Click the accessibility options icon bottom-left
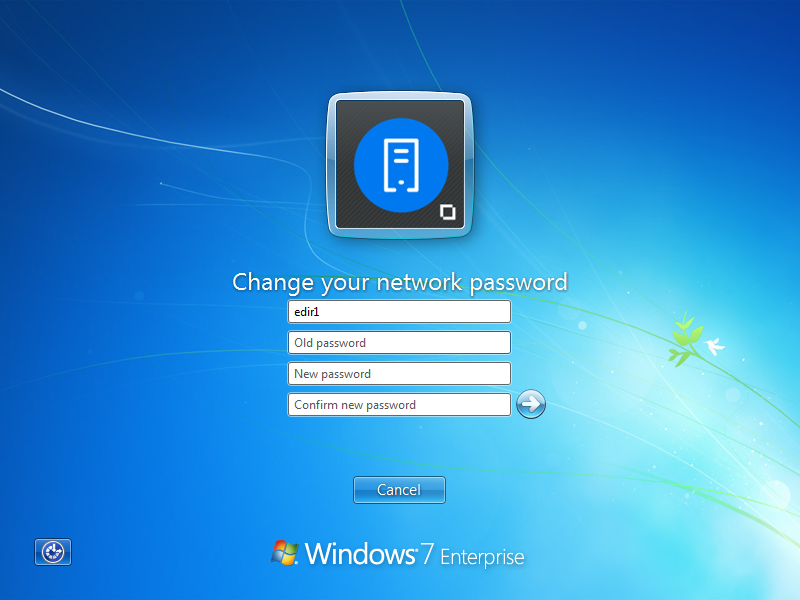The width and height of the screenshot is (800, 600). pyautogui.click(x=52, y=552)
